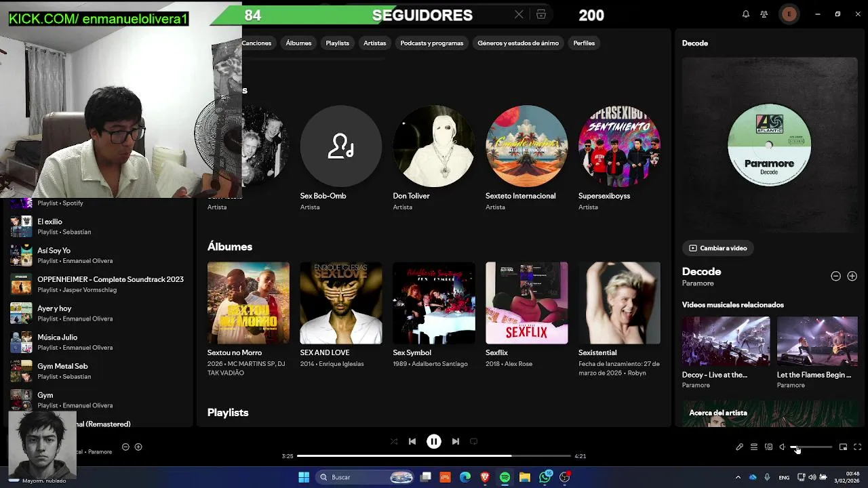Pause the currently playing song
The image size is (868, 488).
click(434, 441)
